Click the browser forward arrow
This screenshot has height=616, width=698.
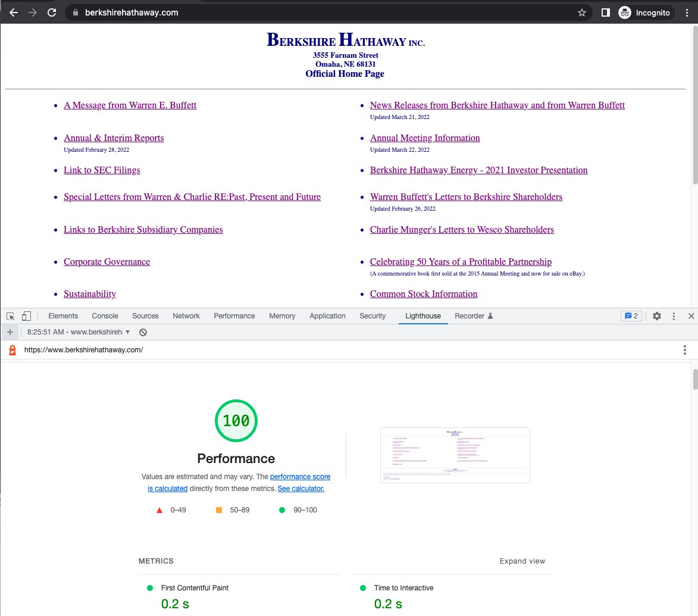click(x=33, y=12)
